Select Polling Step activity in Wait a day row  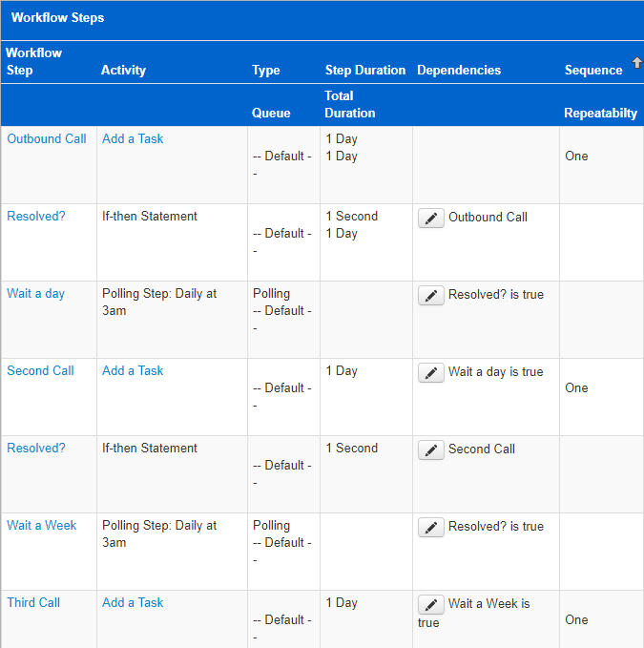159,303
